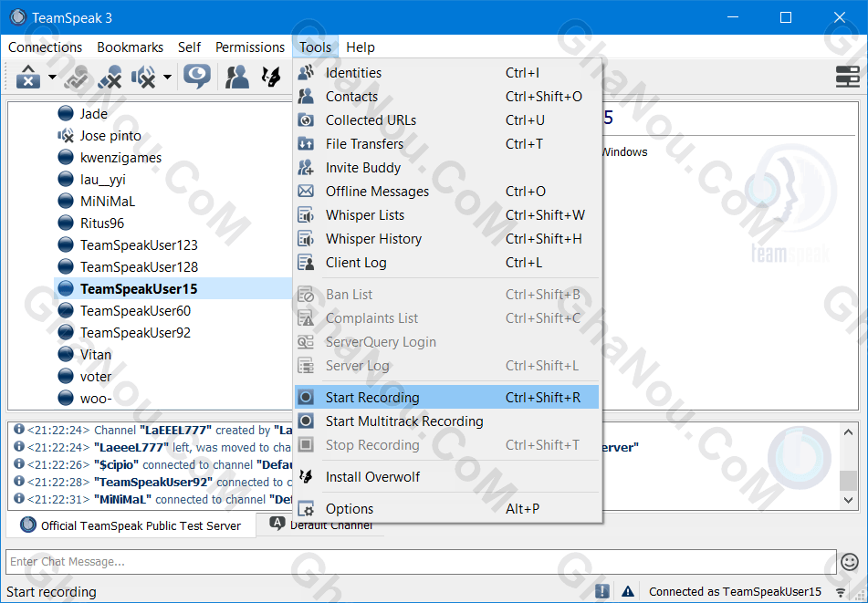This screenshot has height=603, width=868.
Task: Click the server layout icon at toolbar right
Action: (x=848, y=77)
